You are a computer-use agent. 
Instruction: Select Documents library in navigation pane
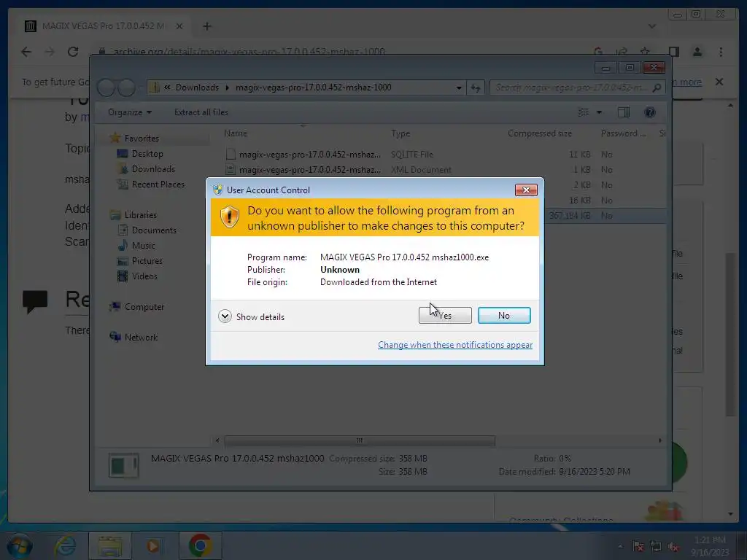coord(154,230)
